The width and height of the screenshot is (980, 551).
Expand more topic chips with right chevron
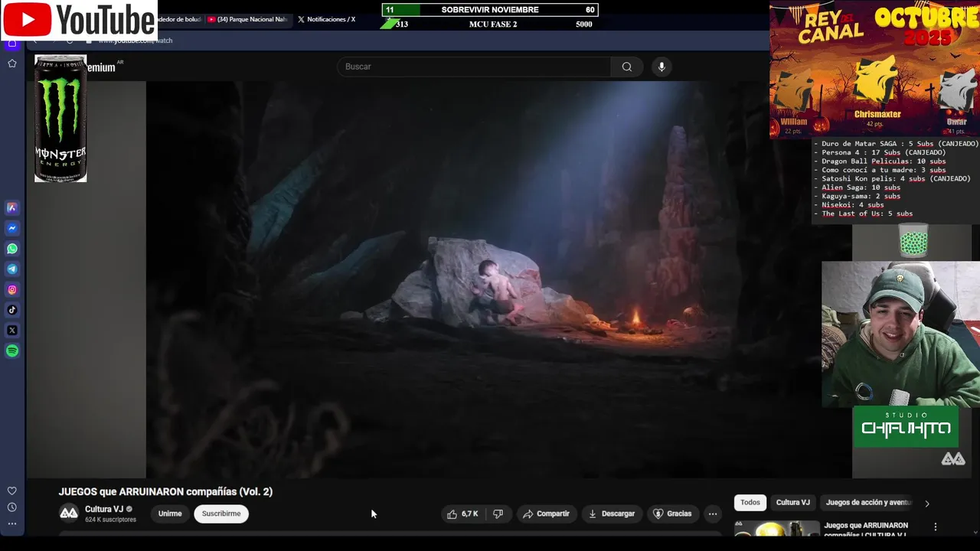(927, 504)
